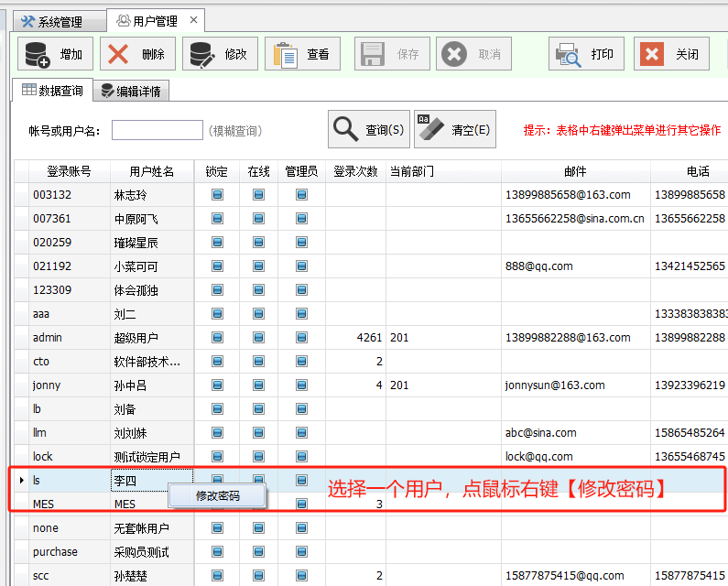
Task: Select account cell 123309
Action: [70, 290]
